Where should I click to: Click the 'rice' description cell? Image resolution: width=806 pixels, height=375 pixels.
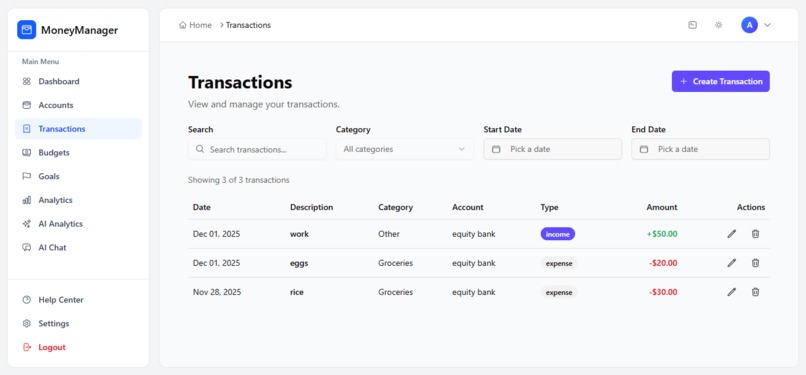[297, 292]
